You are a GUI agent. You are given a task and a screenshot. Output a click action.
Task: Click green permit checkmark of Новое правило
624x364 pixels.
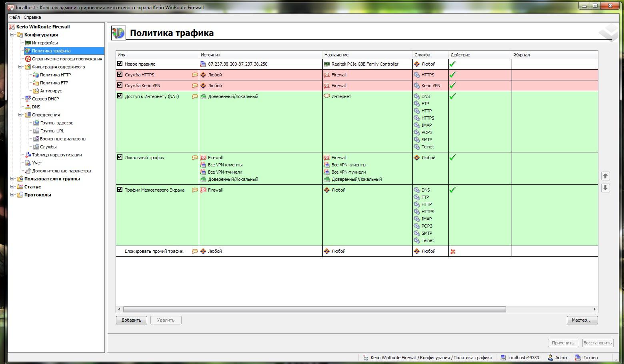tap(453, 64)
